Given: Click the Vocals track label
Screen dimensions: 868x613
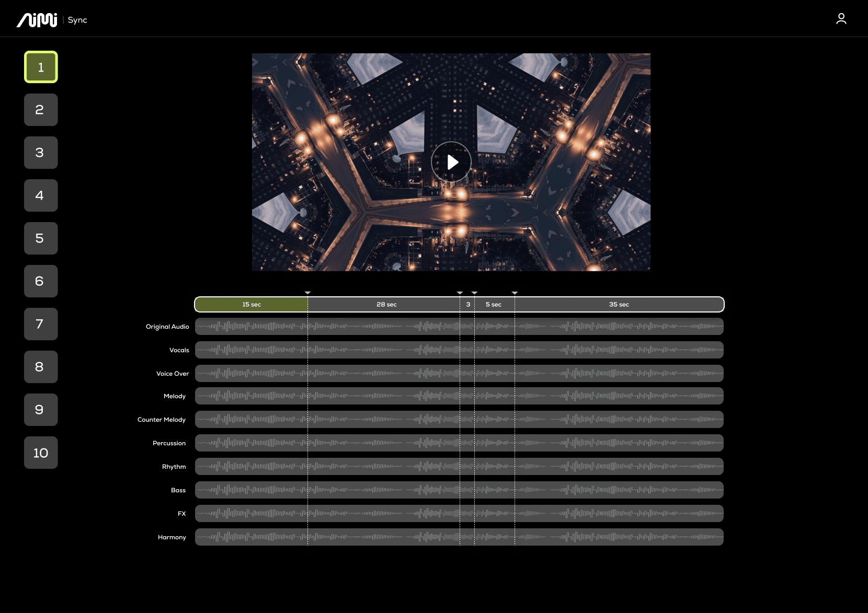Looking at the screenshot, I should pos(179,350).
